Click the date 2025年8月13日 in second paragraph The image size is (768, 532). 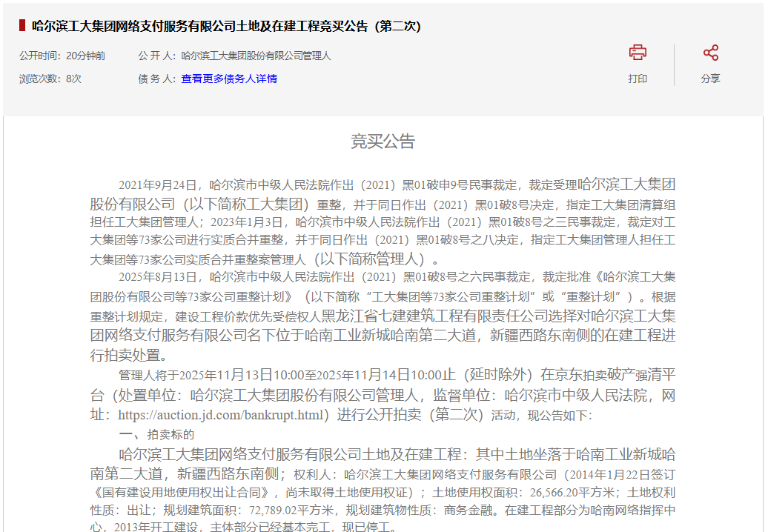[158, 277]
